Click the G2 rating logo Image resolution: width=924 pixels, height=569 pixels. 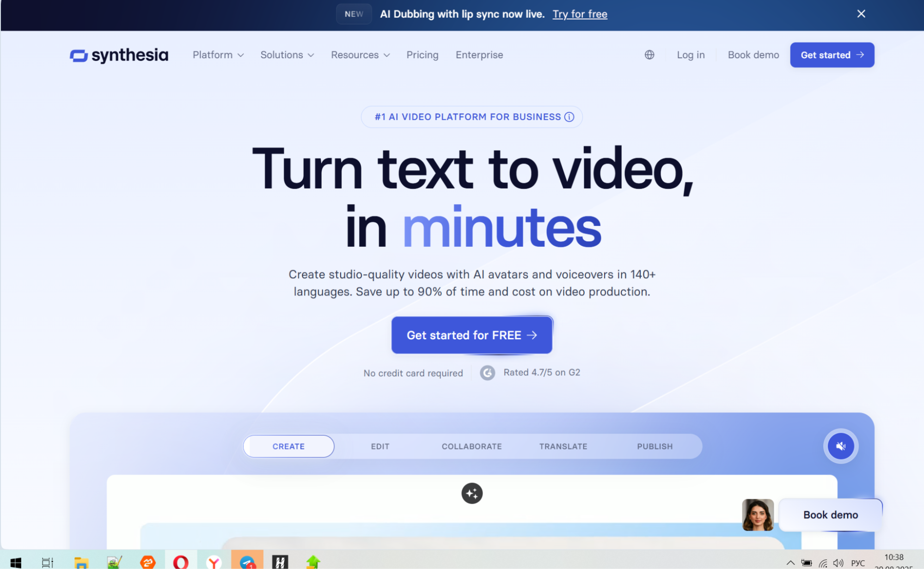point(487,373)
